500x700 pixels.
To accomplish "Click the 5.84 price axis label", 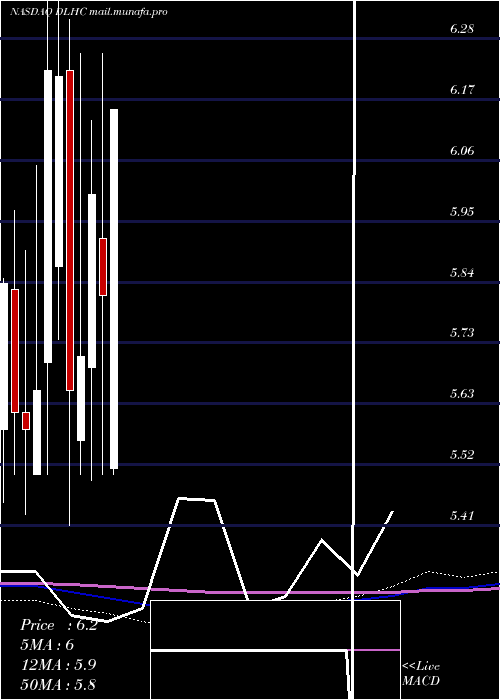I will [462, 272].
